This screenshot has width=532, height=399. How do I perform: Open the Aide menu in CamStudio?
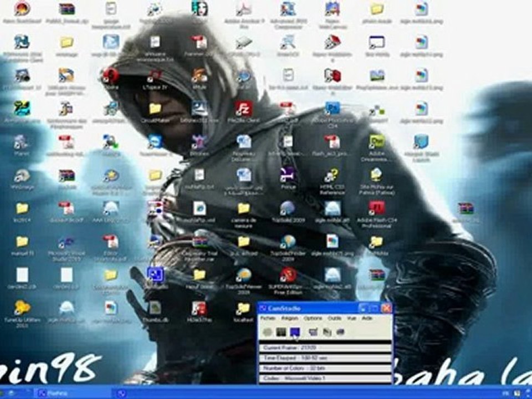367,319
